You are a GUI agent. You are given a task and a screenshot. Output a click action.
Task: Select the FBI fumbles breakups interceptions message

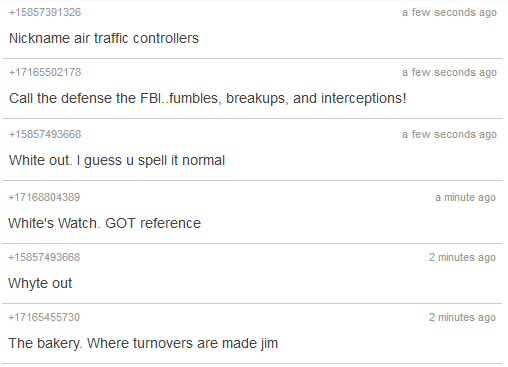pos(208,98)
